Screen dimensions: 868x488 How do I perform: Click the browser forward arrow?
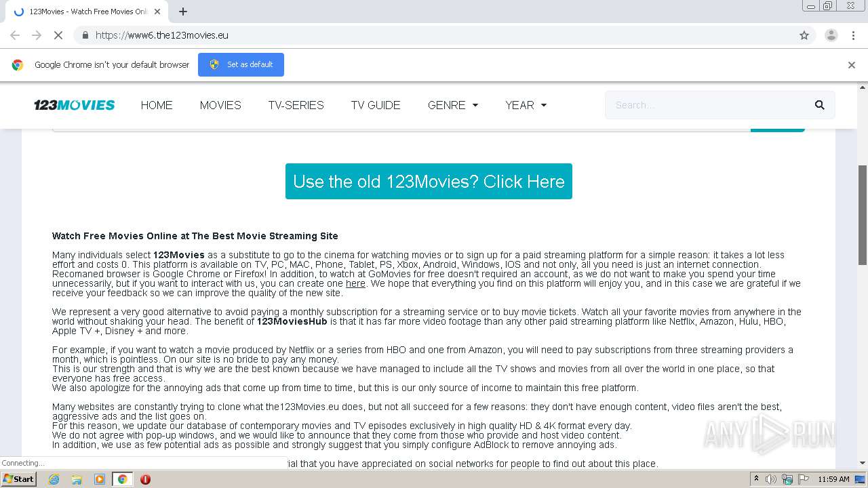(x=37, y=35)
